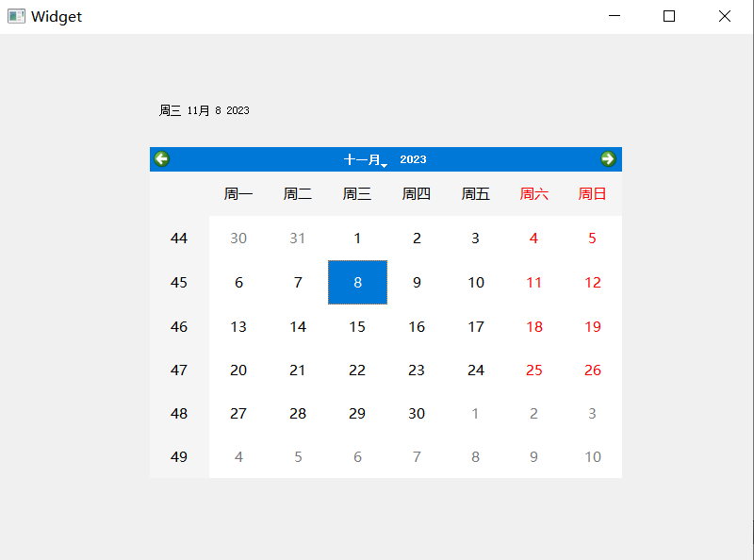
Task: Select November 20
Action: point(238,370)
